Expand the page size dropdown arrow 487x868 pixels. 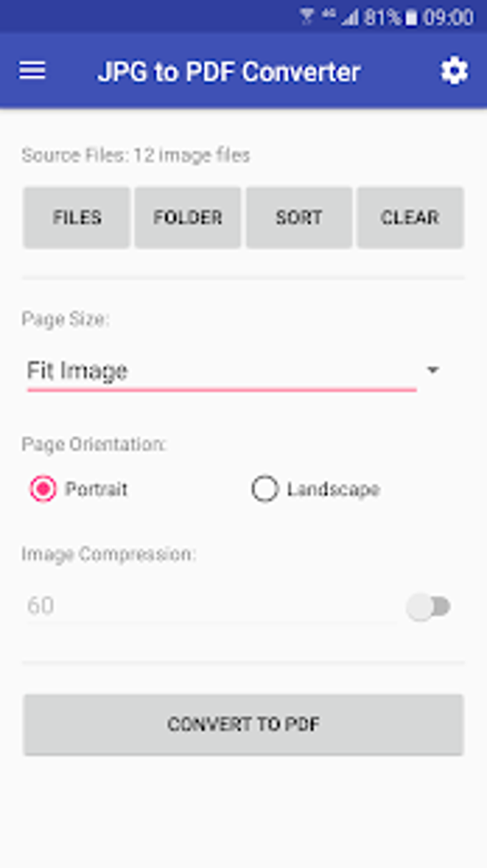(x=433, y=371)
